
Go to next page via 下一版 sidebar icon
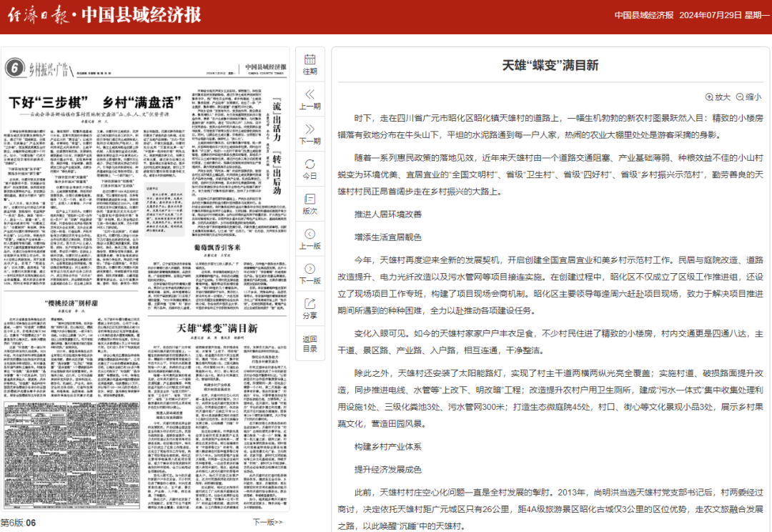pyautogui.click(x=310, y=268)
